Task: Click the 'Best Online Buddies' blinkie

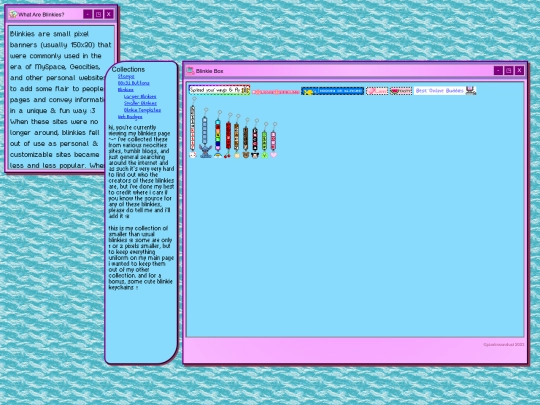Action: 445,91
